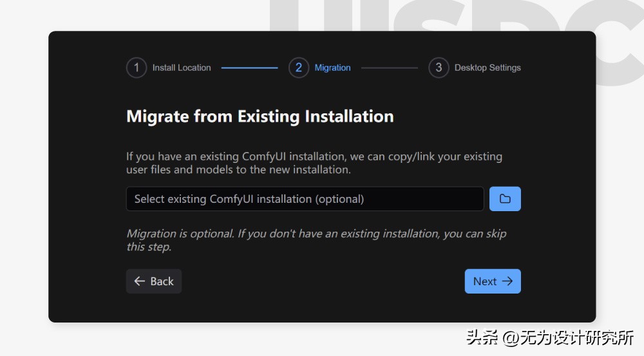Focus the existing ComfyUI installation path field
The width and height of the screenshot is (644, 356).
tap(305, 199)
